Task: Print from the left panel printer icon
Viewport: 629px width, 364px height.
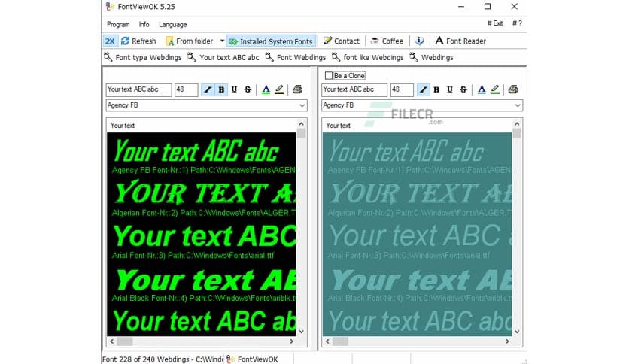Action: click(x=297, y=89)
